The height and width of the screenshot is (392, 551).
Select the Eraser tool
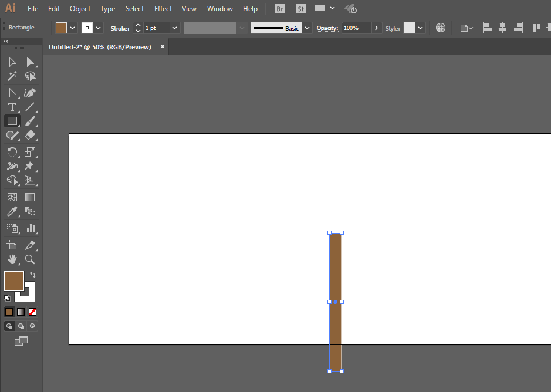(30, 136)
